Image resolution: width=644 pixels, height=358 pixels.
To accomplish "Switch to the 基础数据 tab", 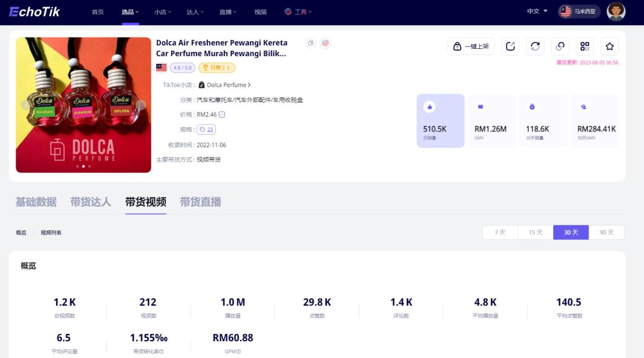I will [x=36, y=202].
